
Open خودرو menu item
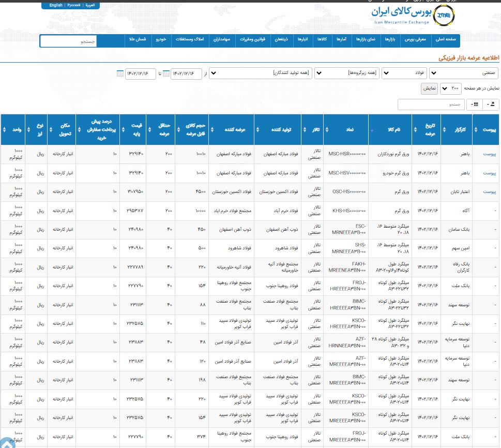[x=161, y=39]
